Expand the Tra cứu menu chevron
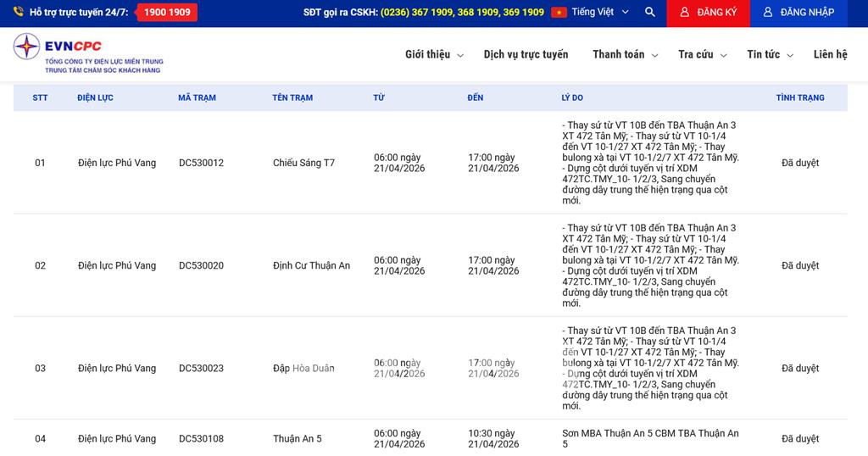Screen dimensions: 868x456 723,56
